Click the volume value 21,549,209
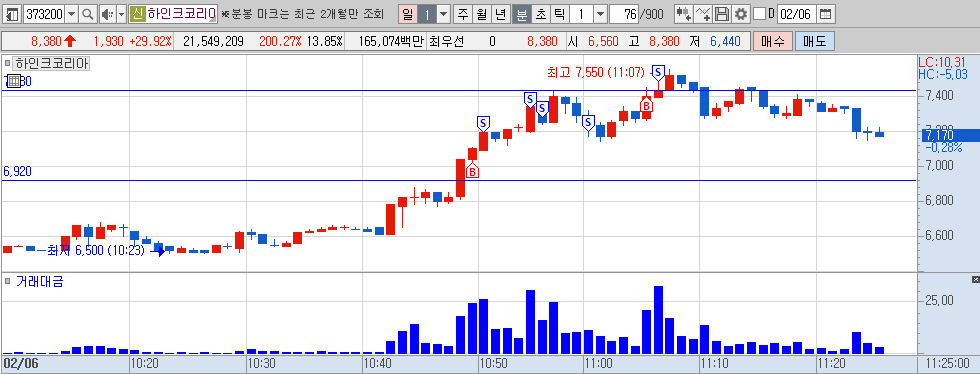Screen dimensions: 980x374 [214, 42]
